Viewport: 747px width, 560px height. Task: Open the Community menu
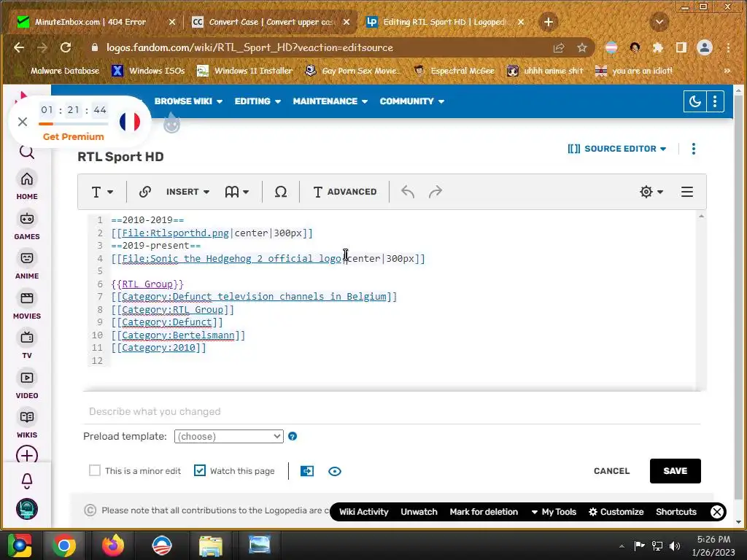coord(411,101)
